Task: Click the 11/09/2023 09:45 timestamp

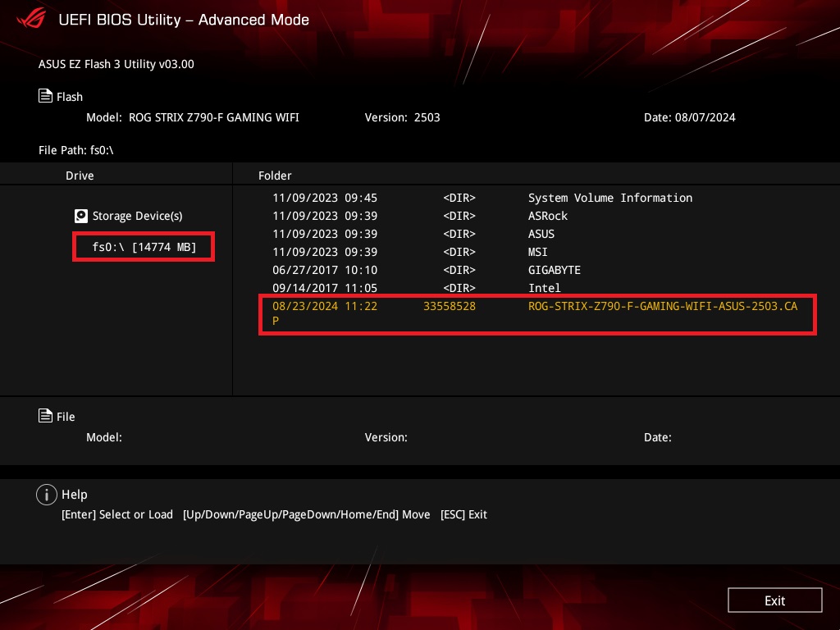Action: click(325, 198)
